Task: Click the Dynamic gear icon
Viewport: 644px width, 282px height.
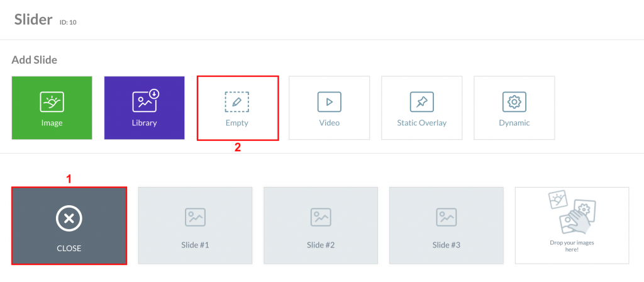Action: [x=514, y=102]
